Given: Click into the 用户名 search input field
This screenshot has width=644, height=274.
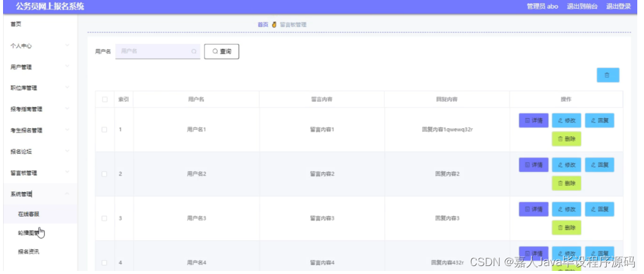Looking at the screenshot, I should coord(158,51).
